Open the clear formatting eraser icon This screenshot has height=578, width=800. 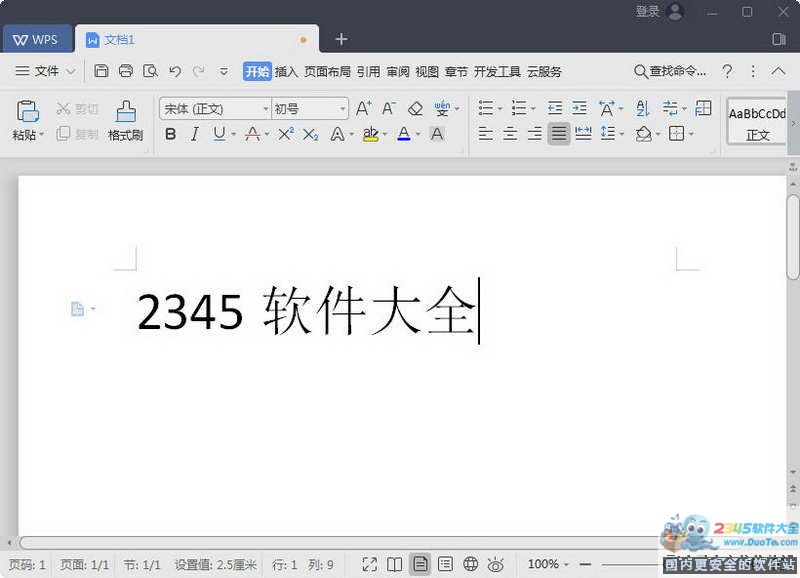(415, 108)
